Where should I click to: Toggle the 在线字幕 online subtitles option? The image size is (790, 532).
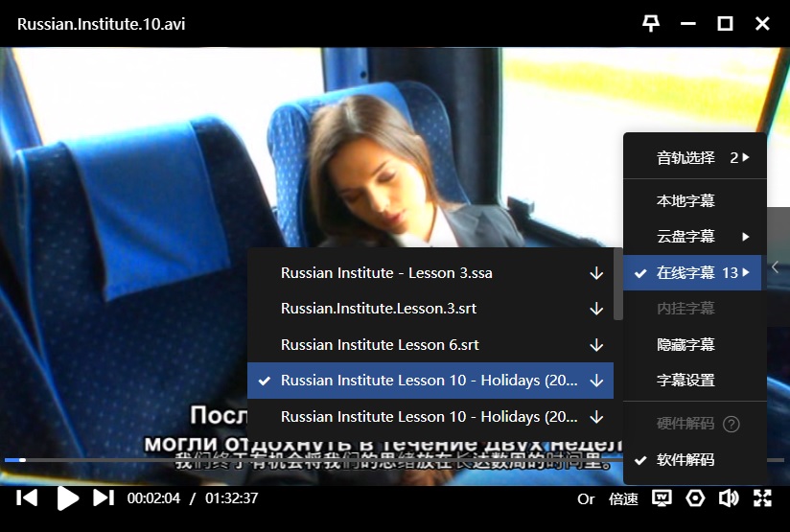[685, 273]
